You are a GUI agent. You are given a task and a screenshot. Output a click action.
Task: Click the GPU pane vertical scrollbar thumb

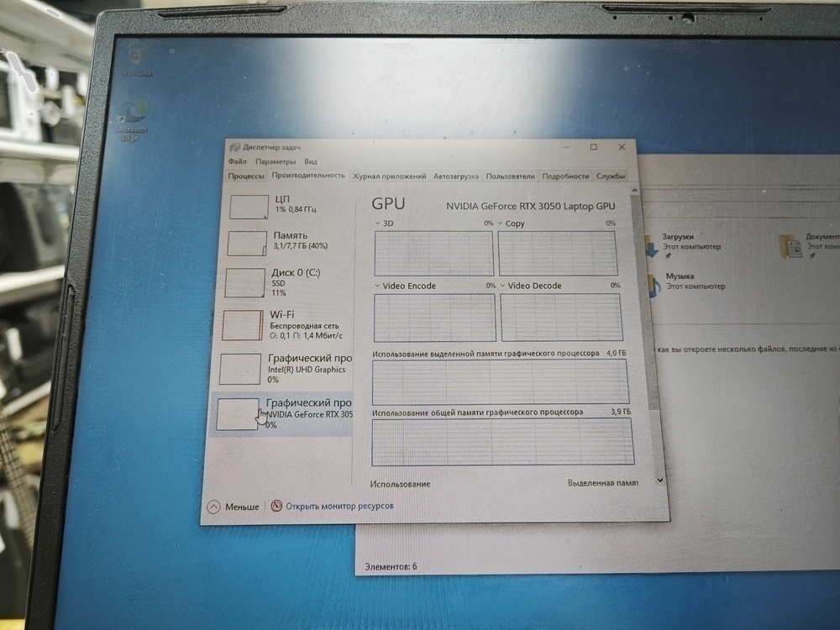click(x=643, y=302)
